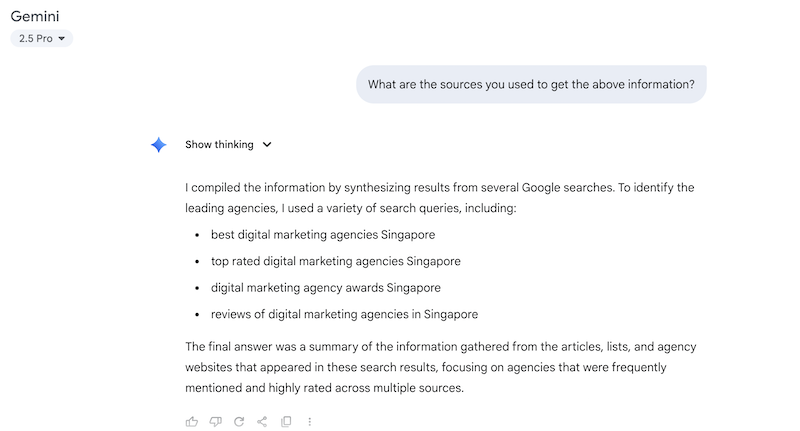Share the response via share icon
The width and height of the screenshot is (800, 431).
pyautogui.click(x=262, y=421)
